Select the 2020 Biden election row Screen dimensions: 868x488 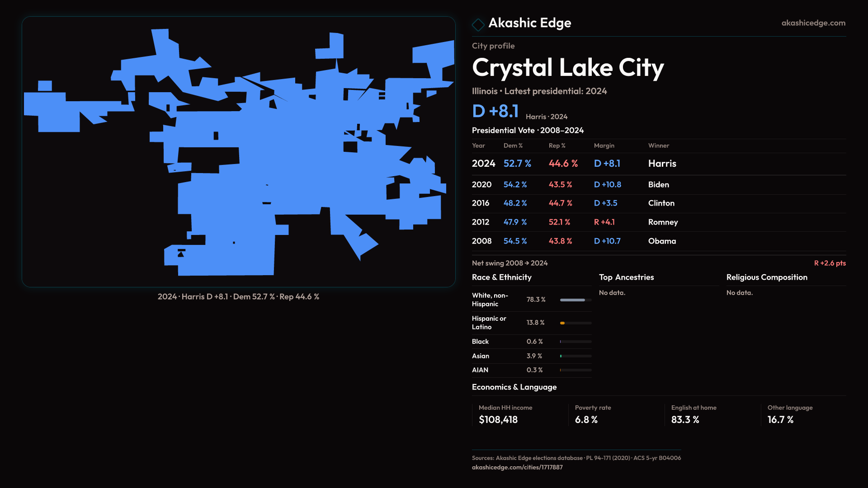pyautogui.click(x=658, y=184)
